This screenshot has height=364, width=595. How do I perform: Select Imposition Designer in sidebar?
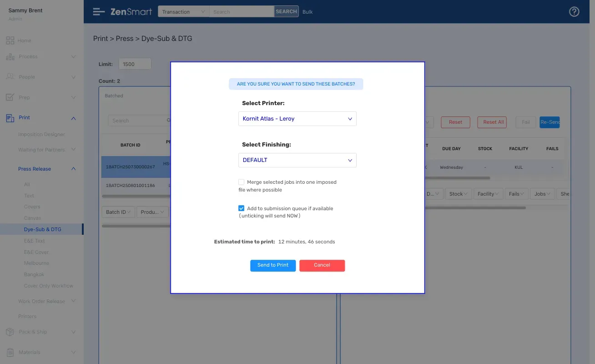(41, 134)
